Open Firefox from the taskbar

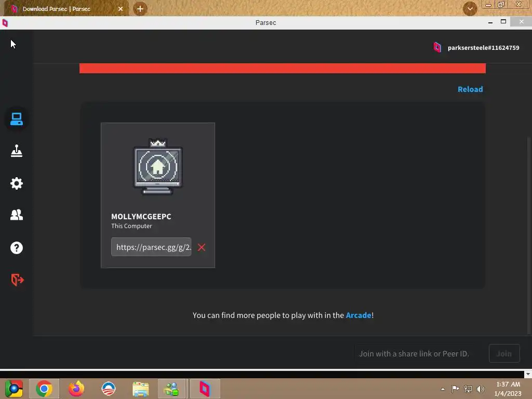pos(76,389)
